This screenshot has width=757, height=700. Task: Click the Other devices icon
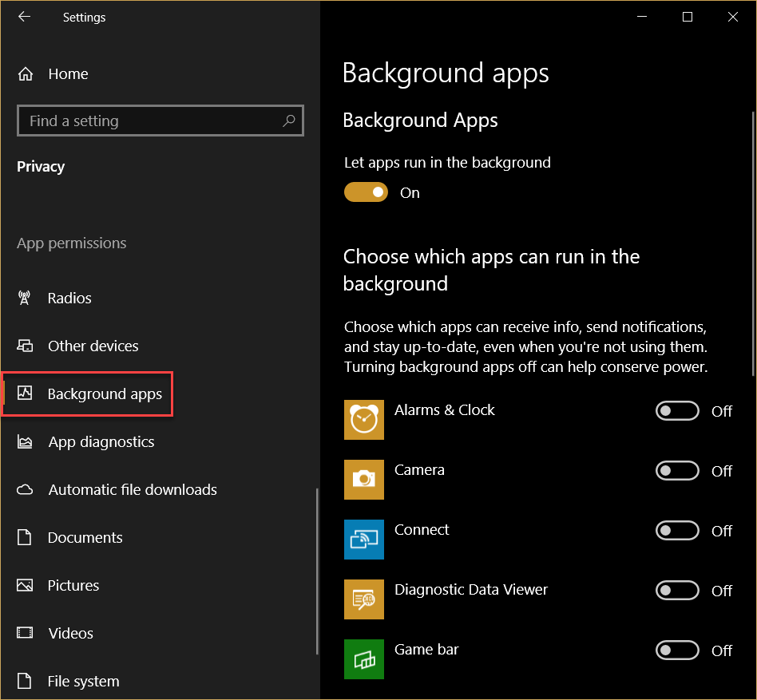(25, 346)
